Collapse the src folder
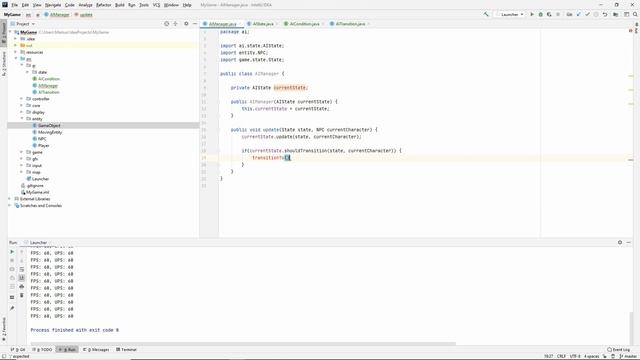The height and width of the screenshot is (360, 640). pyautogui.click(x=16, y=59)
